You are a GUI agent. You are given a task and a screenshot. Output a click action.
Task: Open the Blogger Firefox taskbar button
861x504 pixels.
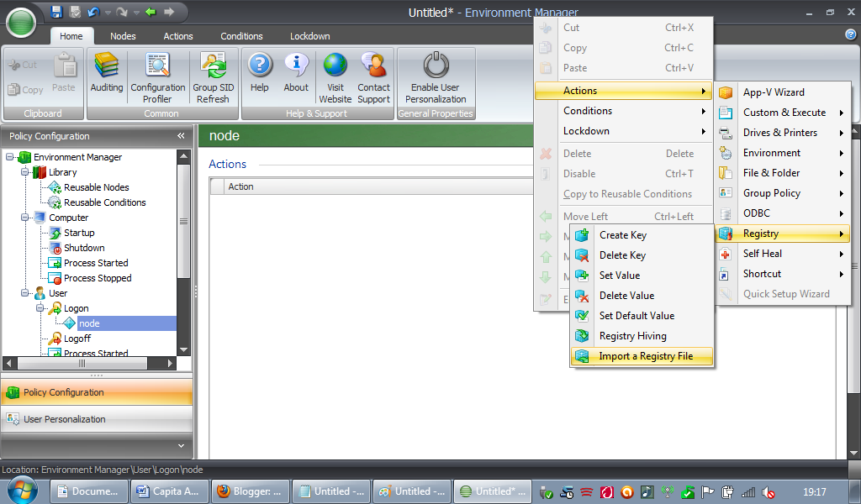(x=249, y=491)
